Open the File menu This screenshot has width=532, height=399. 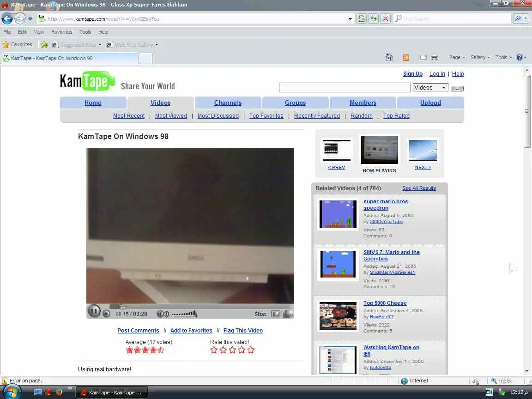click(7, 32)
